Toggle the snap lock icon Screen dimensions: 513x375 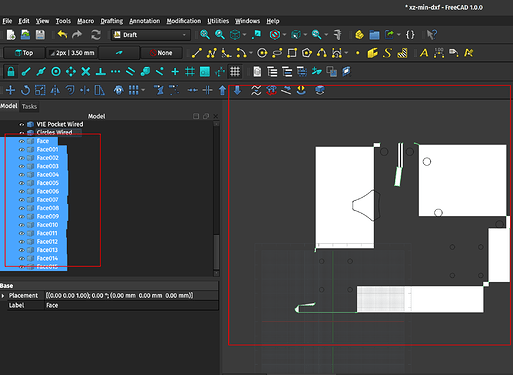click(11, 71)
